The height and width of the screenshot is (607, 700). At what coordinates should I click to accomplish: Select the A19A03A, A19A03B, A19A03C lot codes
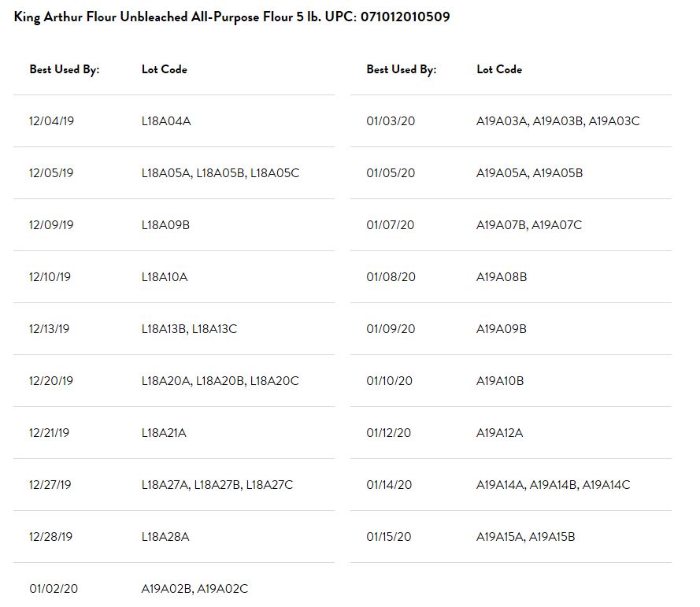point(558,121)
